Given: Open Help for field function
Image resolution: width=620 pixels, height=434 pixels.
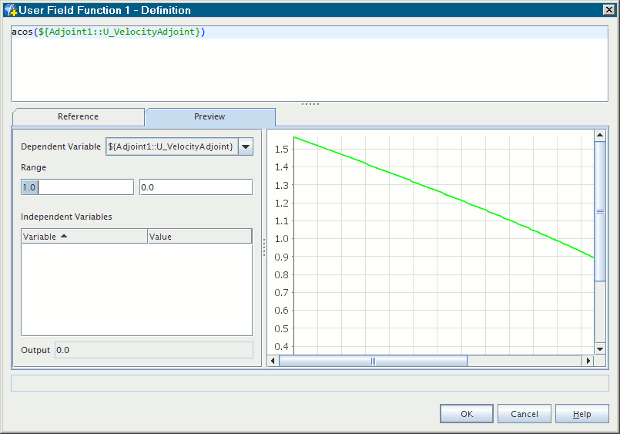Looking at the screenshot, I should [x=582, y=414].
